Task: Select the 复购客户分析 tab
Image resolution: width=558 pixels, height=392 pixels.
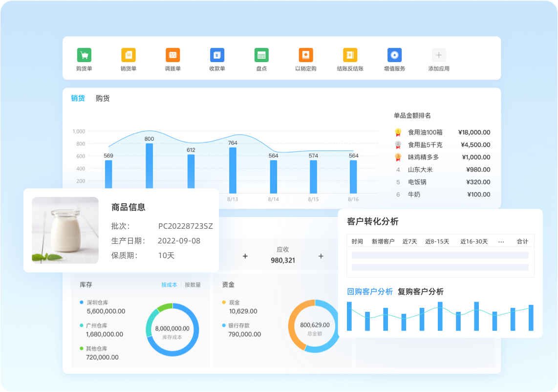Action: click(x=420, y=292)
